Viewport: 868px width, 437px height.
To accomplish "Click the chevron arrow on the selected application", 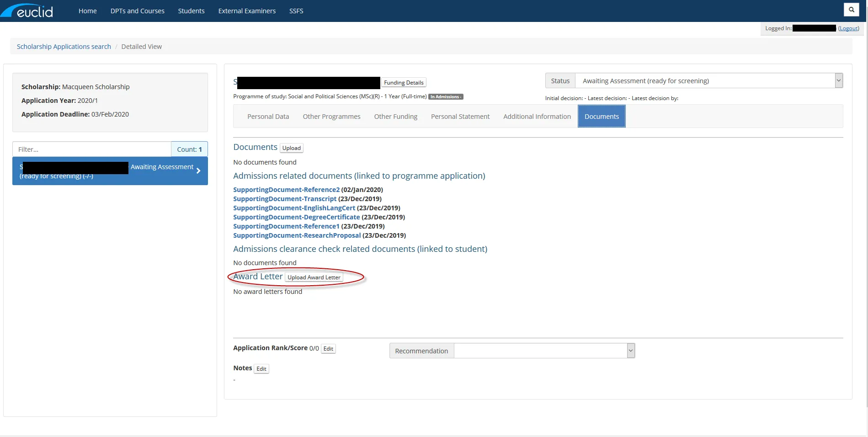I will [x=198, y=171].
